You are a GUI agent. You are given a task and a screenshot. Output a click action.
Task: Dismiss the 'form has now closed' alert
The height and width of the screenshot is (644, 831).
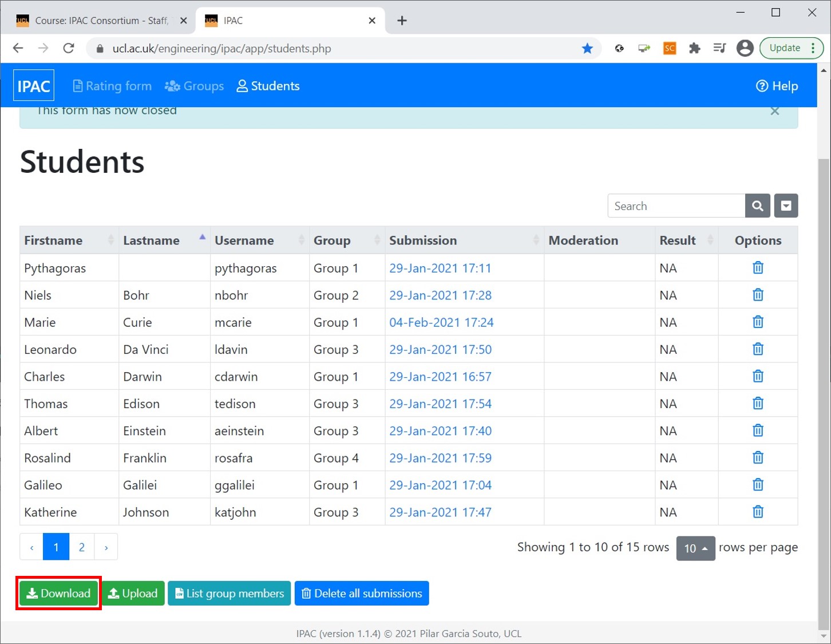pos(775,111)
